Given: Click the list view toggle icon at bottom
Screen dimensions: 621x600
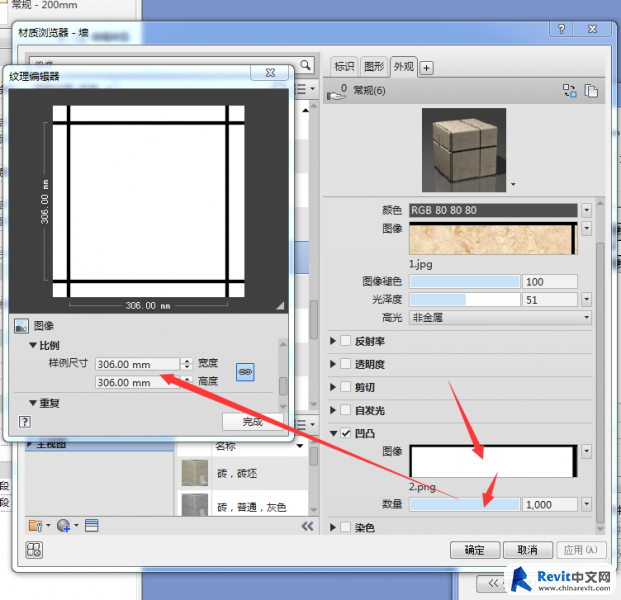Looking at the screenshot, I should click(91, 526).
